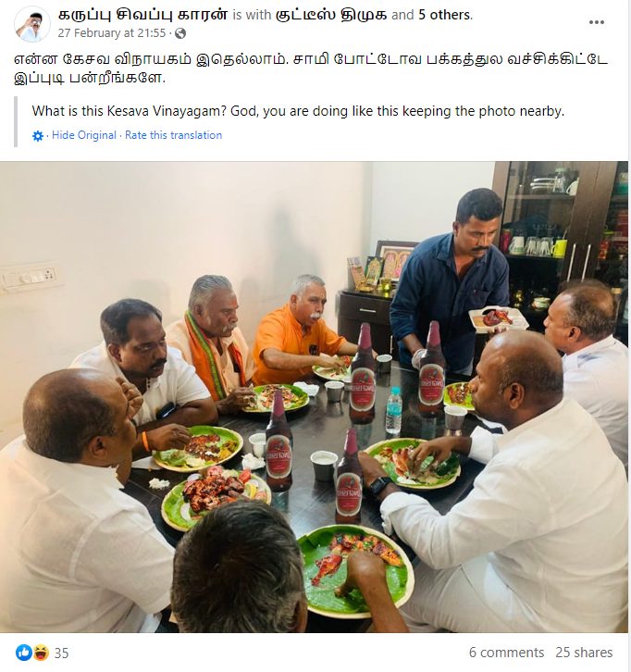This screenshot has width=631, height=672.
Task: Open the tagged குட்டீஸ் திமுக page
Action: 331,15
